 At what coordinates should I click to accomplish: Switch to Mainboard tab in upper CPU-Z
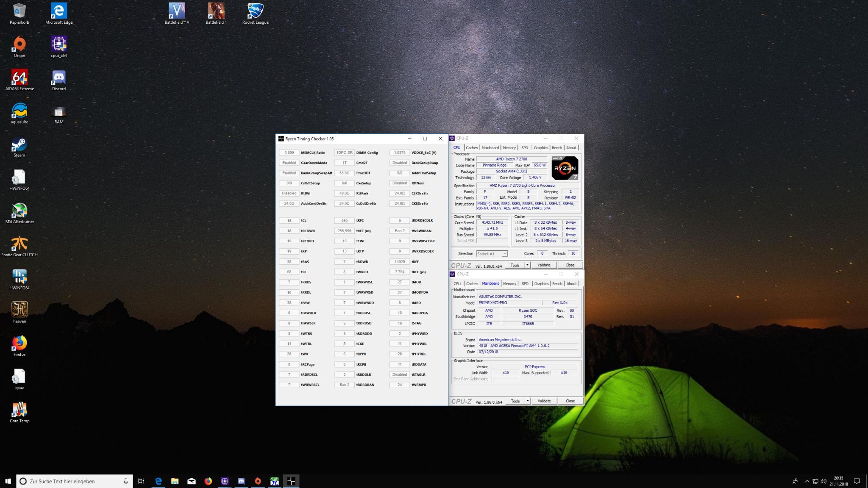coord(490,148)
